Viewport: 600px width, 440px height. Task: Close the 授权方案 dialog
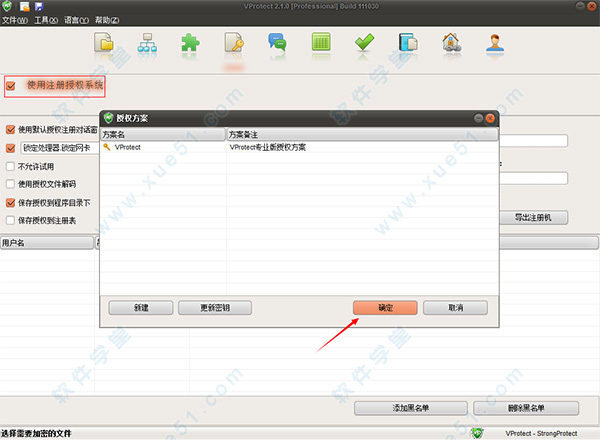click(x=490, y=118)
